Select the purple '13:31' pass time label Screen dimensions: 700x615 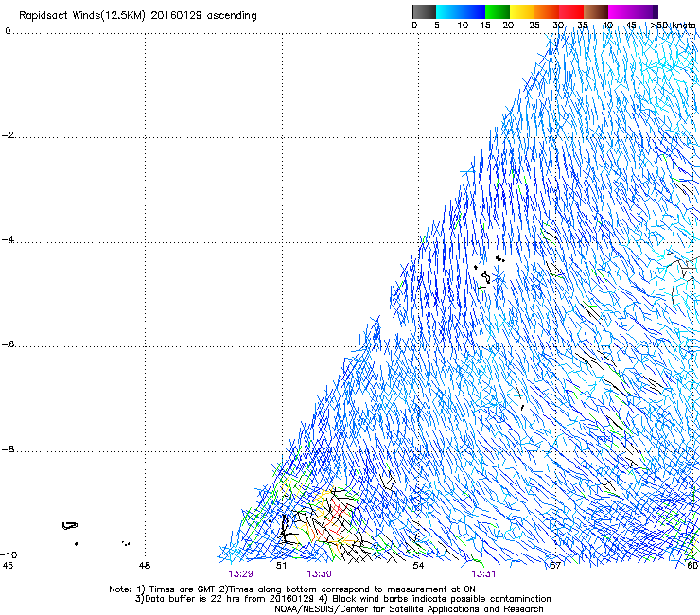[484, 574]
